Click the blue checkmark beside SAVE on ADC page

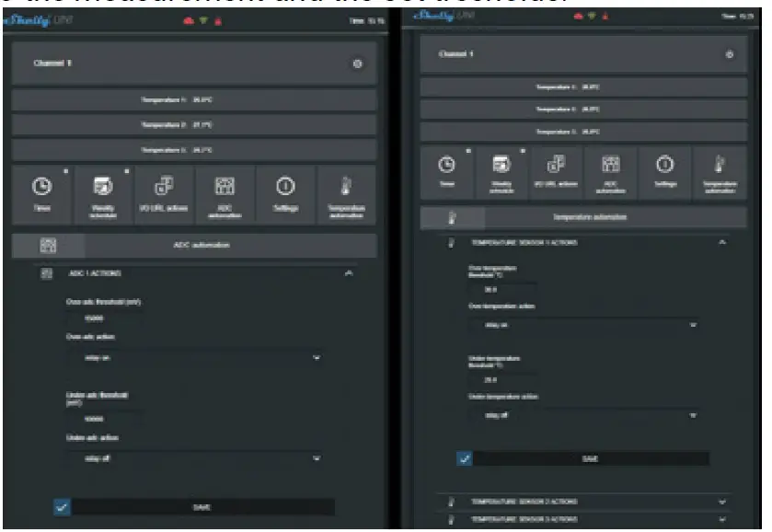pyautogui.click(x=62, y=507)
